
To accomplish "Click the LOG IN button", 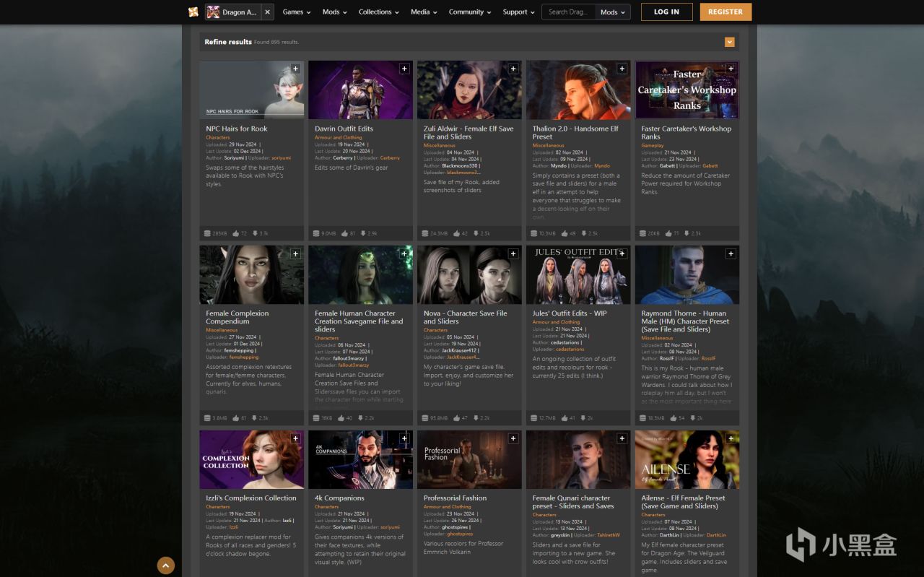I will (x=666, y=12).
